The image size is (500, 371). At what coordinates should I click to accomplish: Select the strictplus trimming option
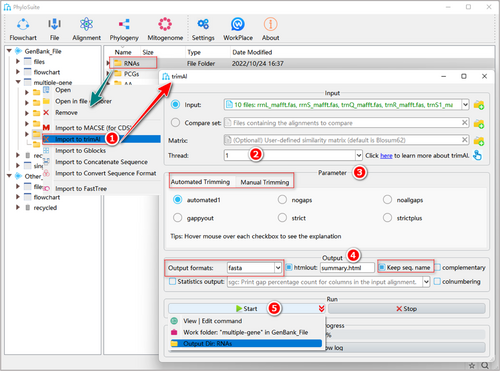coord(387,218)
